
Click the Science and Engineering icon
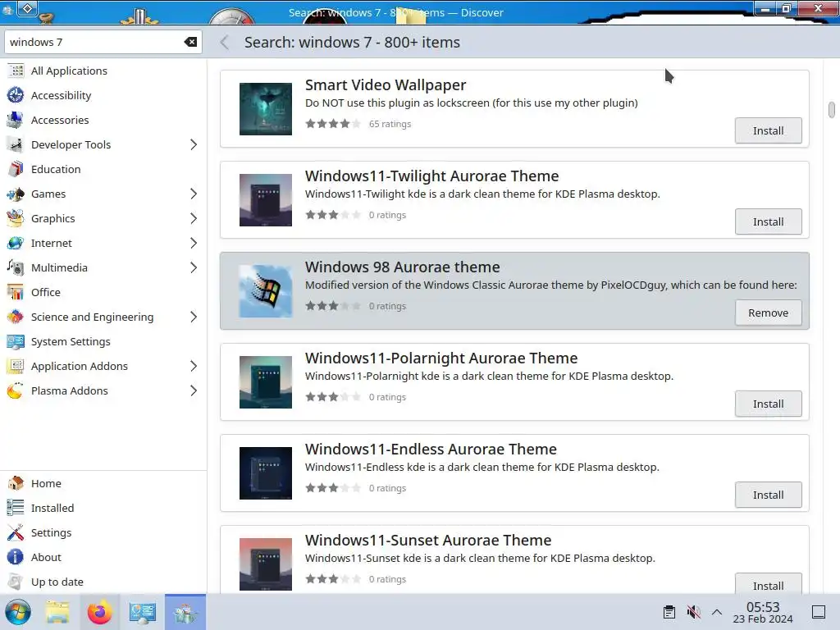(16, 317)
